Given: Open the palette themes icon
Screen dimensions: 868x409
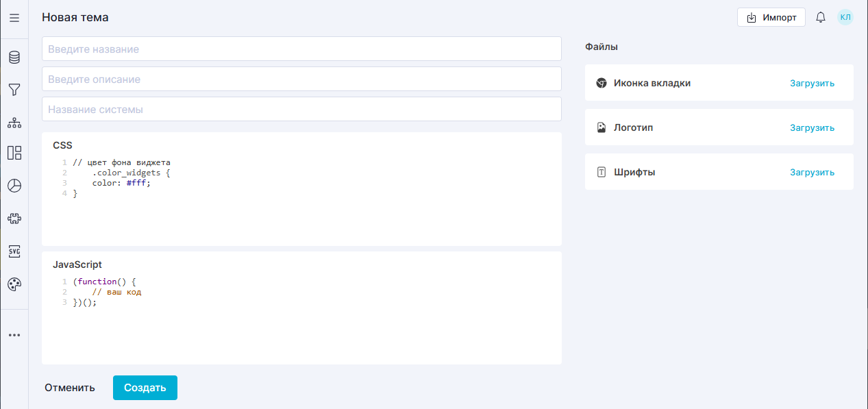Looking at the screenshot, I should [14, 284].
